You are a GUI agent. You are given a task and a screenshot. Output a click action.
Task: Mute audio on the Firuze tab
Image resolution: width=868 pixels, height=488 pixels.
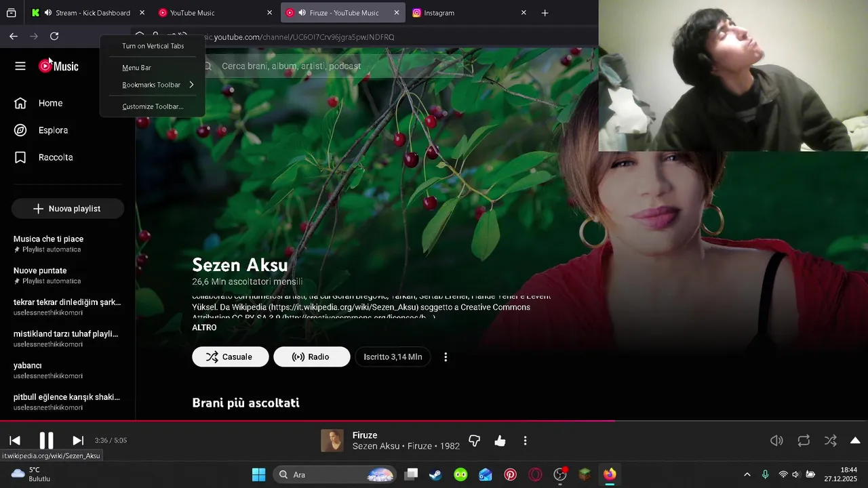(302, 13)
